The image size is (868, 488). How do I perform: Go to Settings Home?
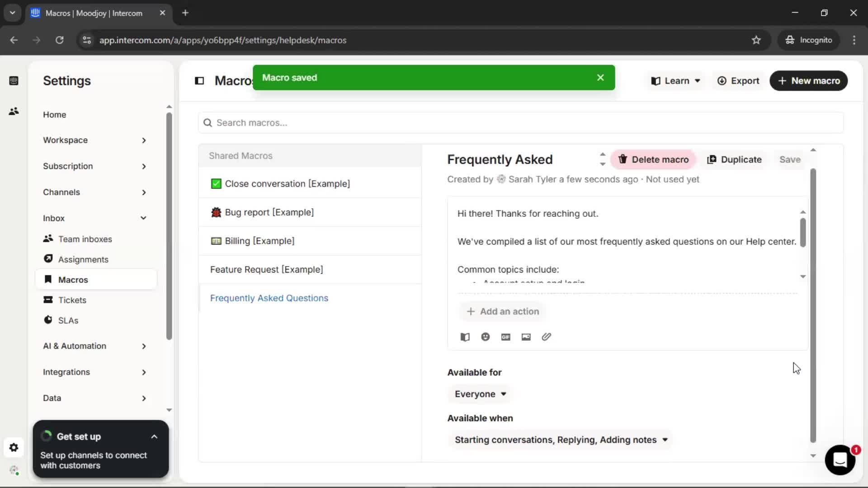55,115
